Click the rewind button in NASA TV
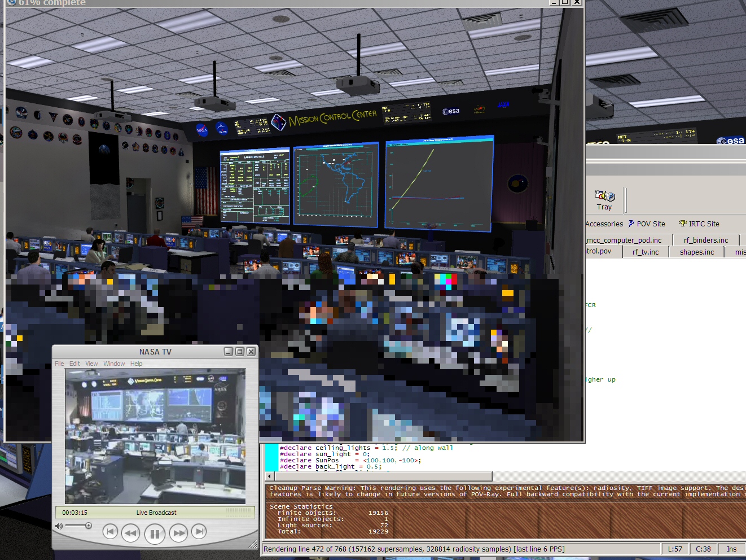Screen dimensions: 746x560 pos(130,532)
